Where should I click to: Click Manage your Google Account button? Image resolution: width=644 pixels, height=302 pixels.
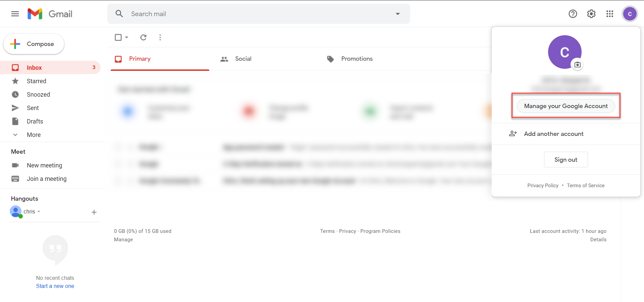(566, 106)
